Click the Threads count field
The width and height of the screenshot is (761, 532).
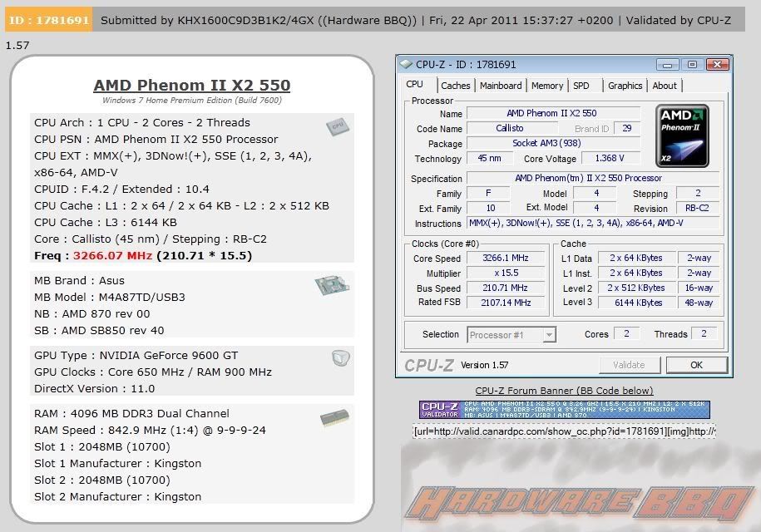click(704, 333)
